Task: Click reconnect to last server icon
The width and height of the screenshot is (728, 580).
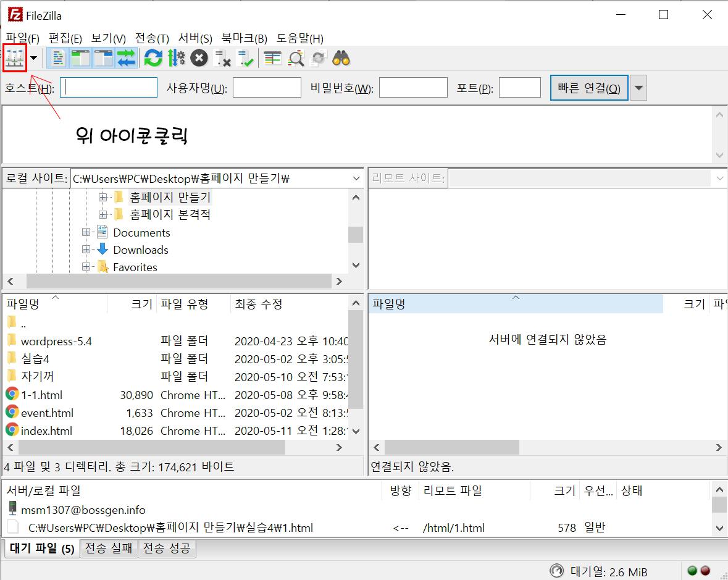Action: click(x=245, y=58)
